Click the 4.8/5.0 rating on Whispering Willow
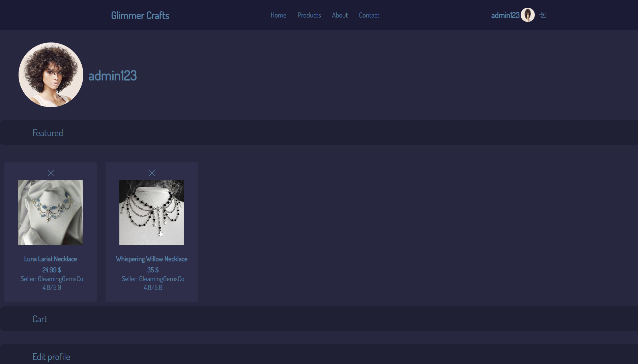This screenshot has height=364, width=638. (153, 287)
